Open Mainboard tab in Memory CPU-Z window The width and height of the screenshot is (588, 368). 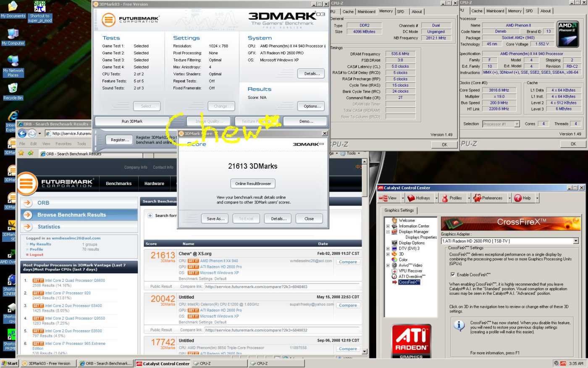coord(366,12)
